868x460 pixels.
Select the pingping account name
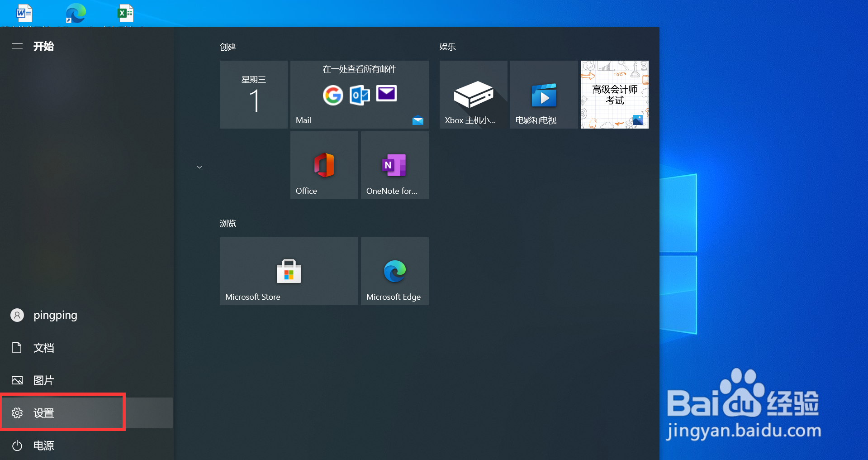click(55, 316)
